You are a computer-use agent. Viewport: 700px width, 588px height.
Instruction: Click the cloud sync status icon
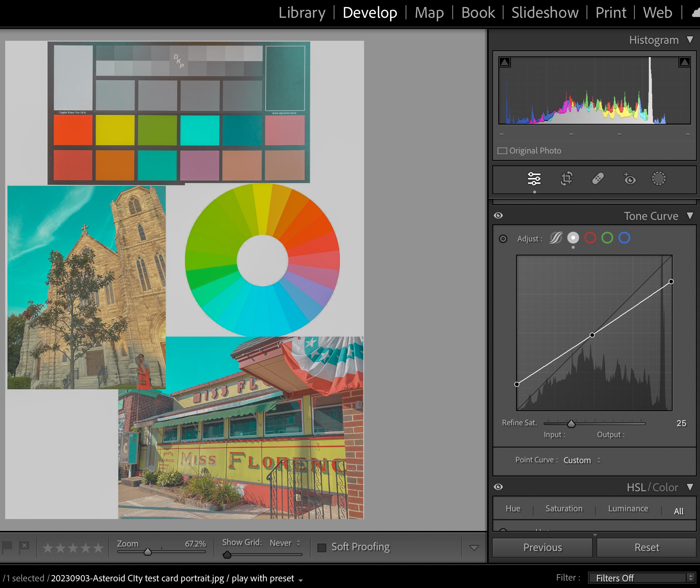point(696,13)
